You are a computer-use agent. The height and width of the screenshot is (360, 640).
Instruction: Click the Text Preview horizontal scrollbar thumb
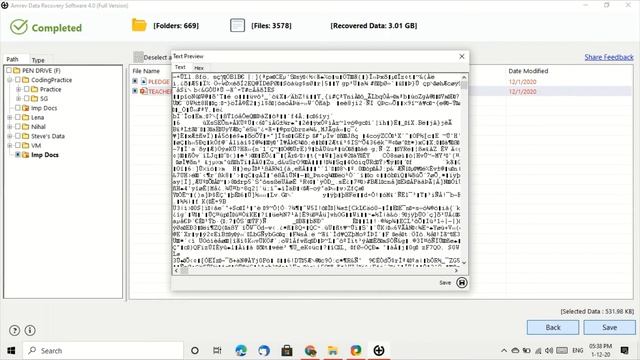(184, 271)
